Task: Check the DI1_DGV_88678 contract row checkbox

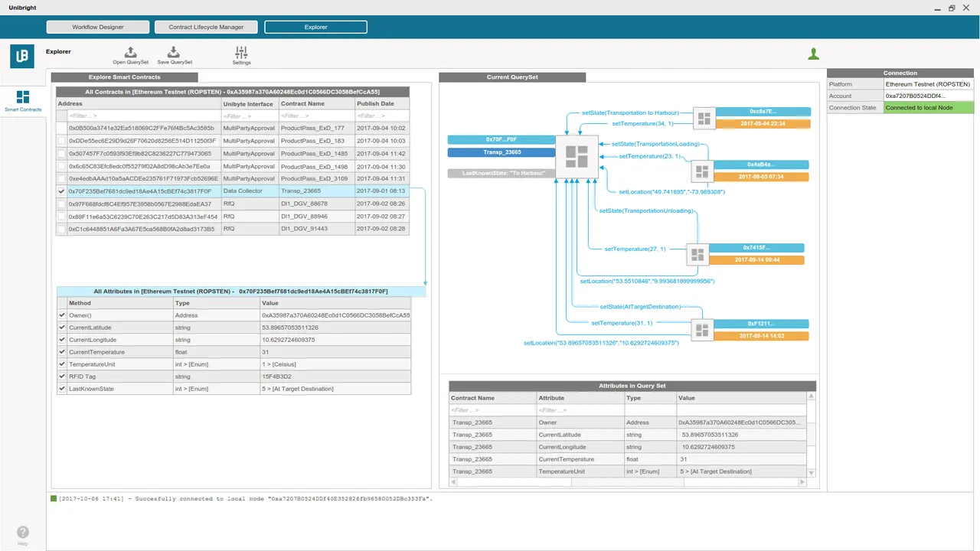Action: pos(61,204)
